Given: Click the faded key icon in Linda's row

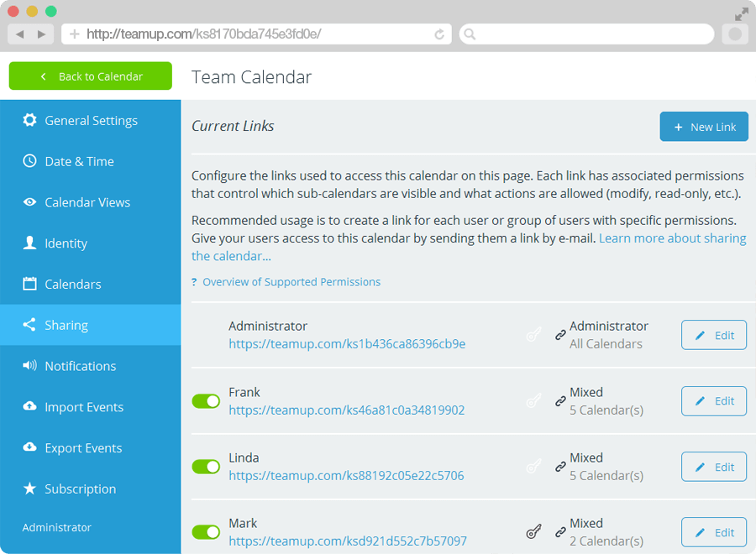Looking at the screenshot, I should [x=533, y=467].
